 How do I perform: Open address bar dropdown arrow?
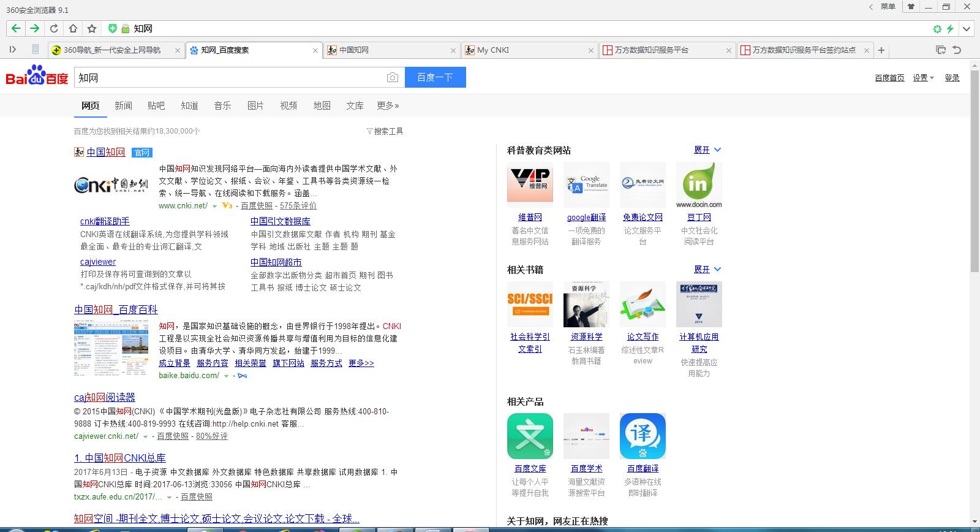967,29
